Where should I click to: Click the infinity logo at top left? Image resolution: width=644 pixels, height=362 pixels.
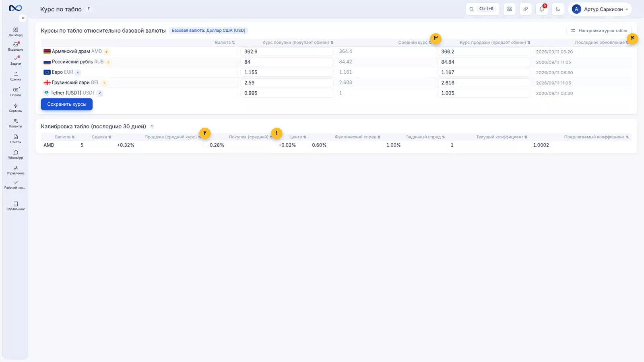(x=15, y=8)
